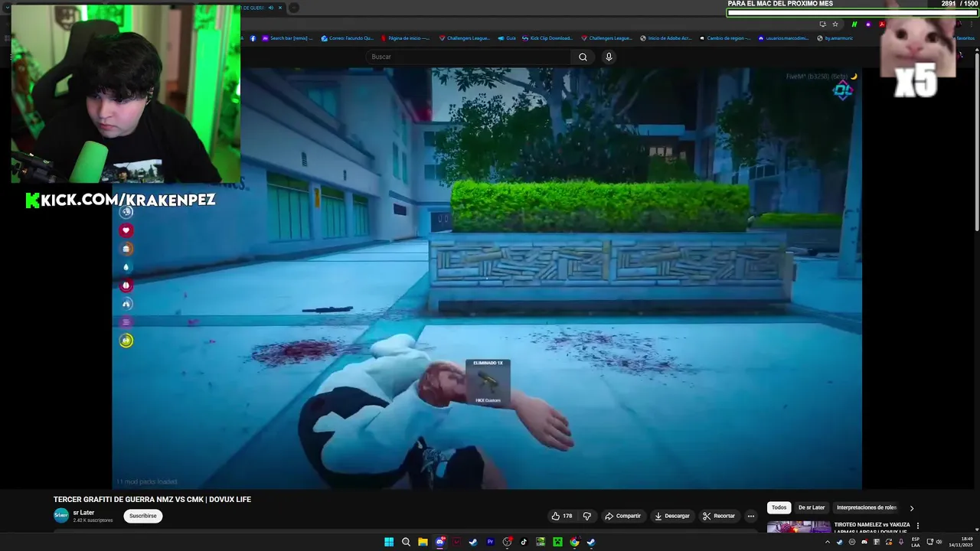This screenshot has height=551, width=980.
Task: Open Tiroteo Namelez vs Yakuza thumbnail
Action: [799, 527]
